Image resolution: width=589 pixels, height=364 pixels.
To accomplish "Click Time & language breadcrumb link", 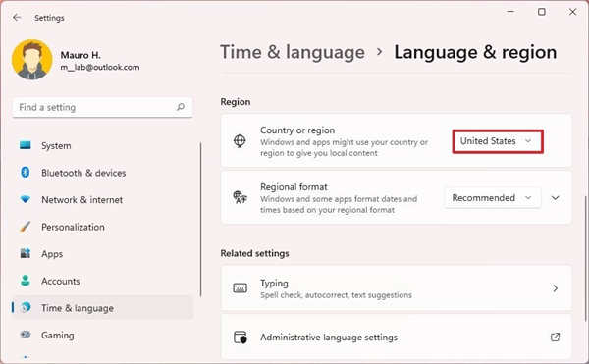I will [x=293, y=52].
